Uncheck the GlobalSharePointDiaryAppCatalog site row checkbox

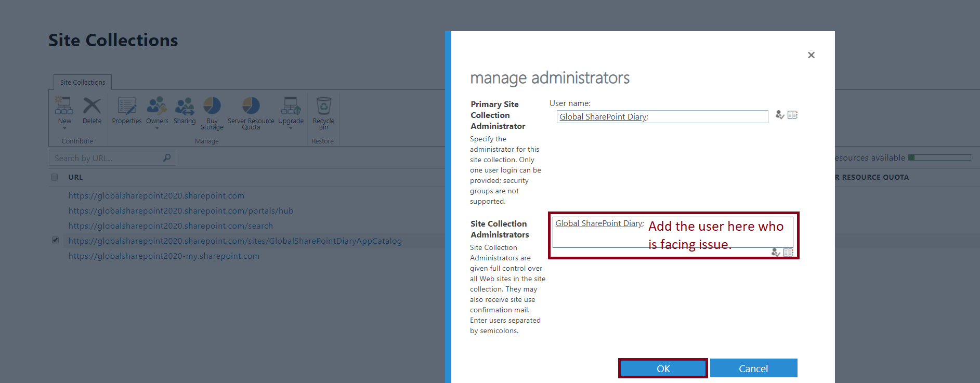[55, 240]
